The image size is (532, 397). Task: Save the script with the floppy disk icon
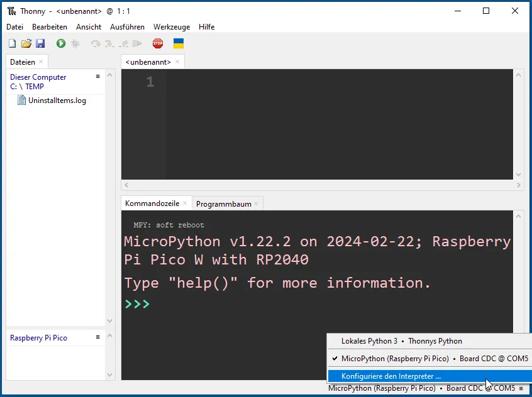pos(40,43)
